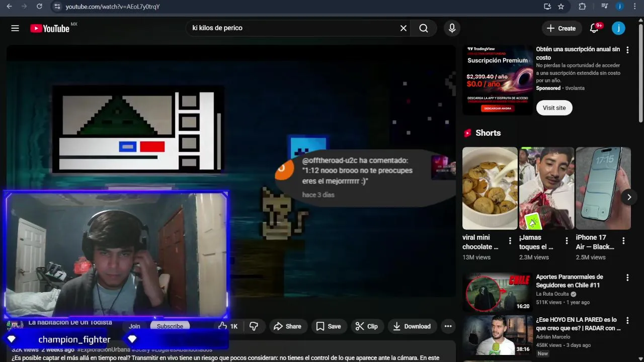This screenshot has height=362, width=644.
Task: Open Jamas toques el short thumbnail
Action: point(546,188)
